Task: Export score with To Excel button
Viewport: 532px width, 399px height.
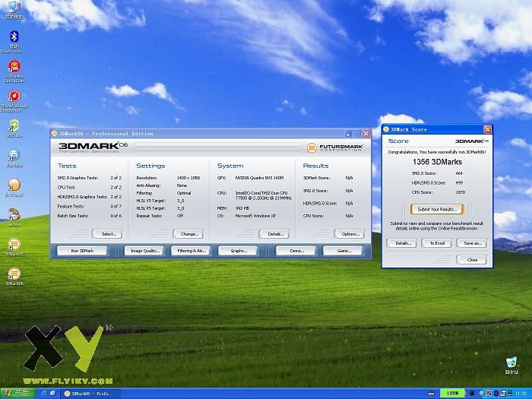Action: coord(437,243)
